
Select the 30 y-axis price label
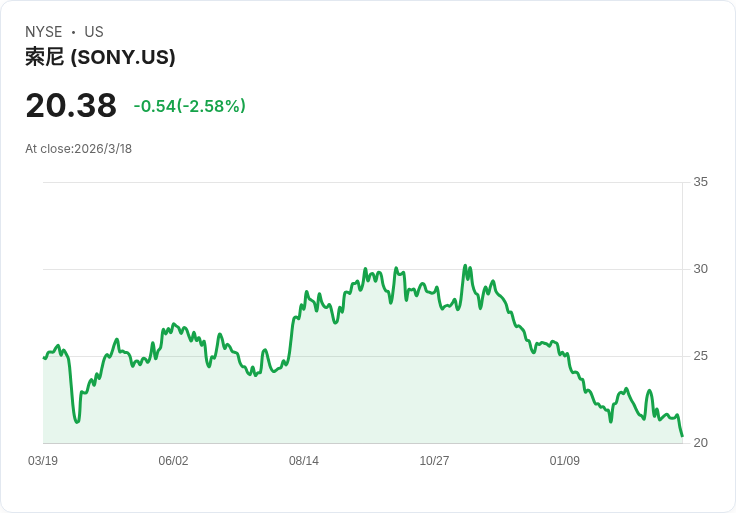[x=700, y=269]
